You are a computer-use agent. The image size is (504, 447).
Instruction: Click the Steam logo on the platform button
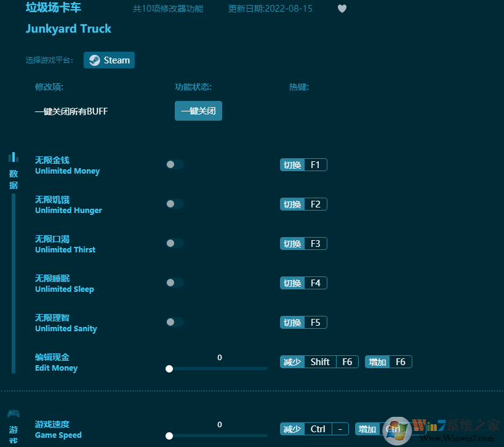point(94,60)
